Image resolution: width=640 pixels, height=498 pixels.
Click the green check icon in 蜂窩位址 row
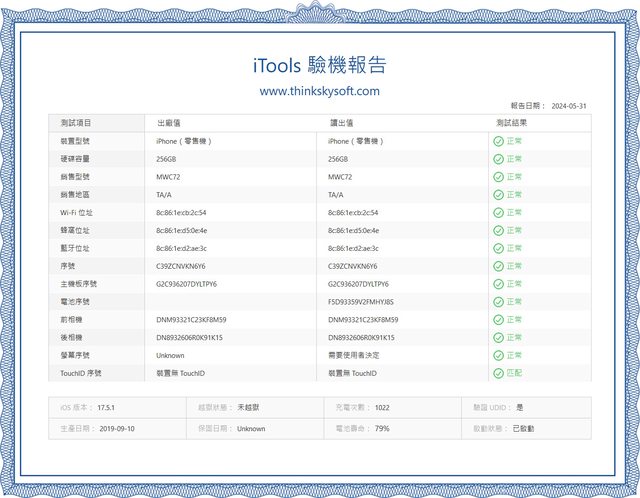coord(498,231)
